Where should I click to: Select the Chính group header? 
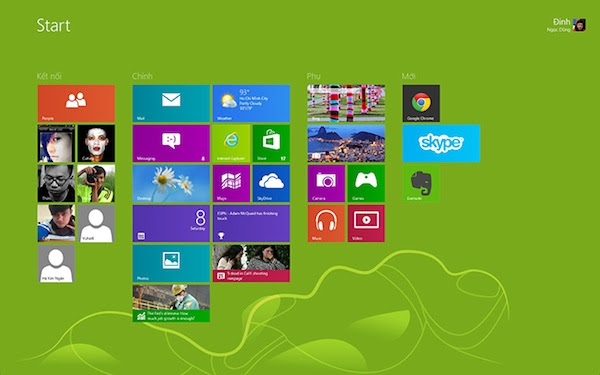tap(142, 76)
